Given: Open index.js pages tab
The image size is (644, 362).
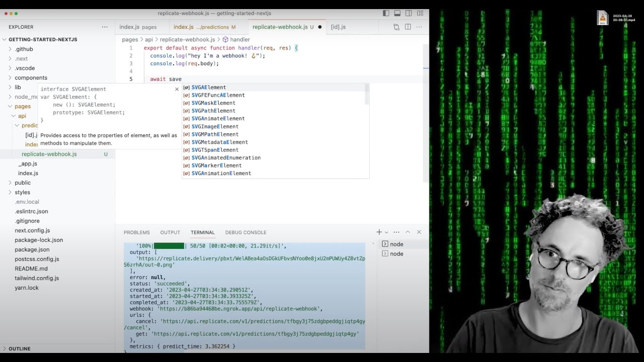Looking at the screenshot, I should tap(138, 27).
